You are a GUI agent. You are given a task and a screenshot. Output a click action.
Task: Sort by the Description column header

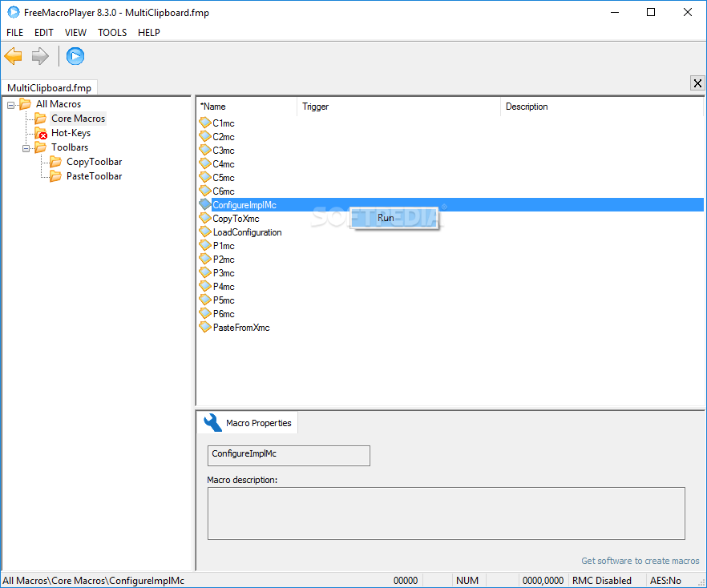(602, 107)
